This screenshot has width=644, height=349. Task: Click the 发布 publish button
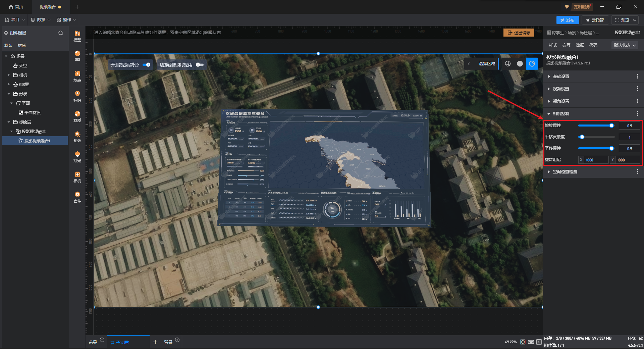tap(568, 20)
